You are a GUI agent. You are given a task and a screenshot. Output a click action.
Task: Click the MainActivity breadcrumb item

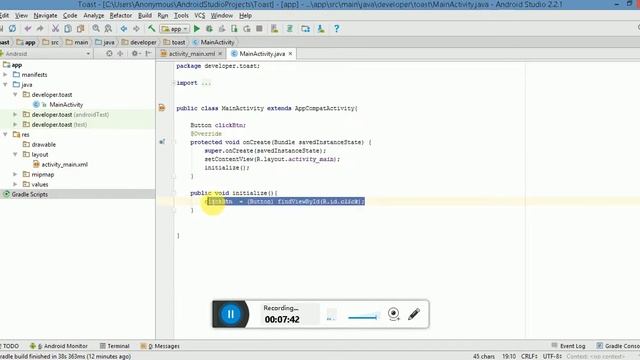213,42
